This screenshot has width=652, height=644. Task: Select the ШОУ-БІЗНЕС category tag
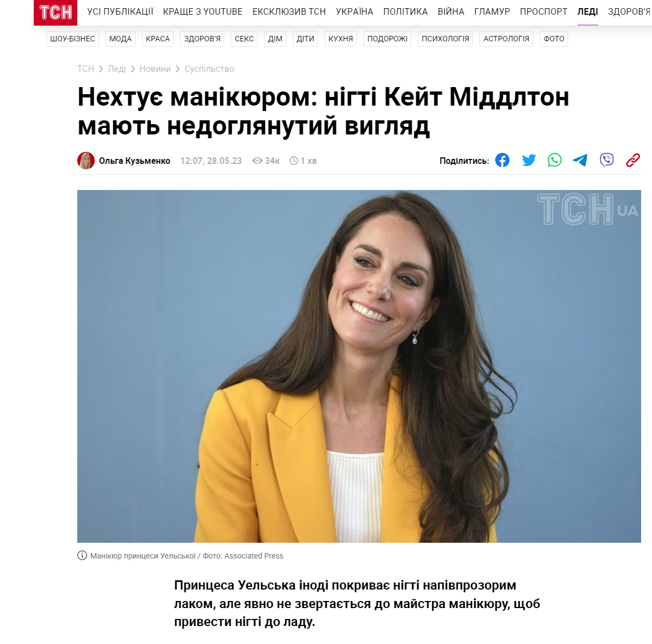(72, 39)
